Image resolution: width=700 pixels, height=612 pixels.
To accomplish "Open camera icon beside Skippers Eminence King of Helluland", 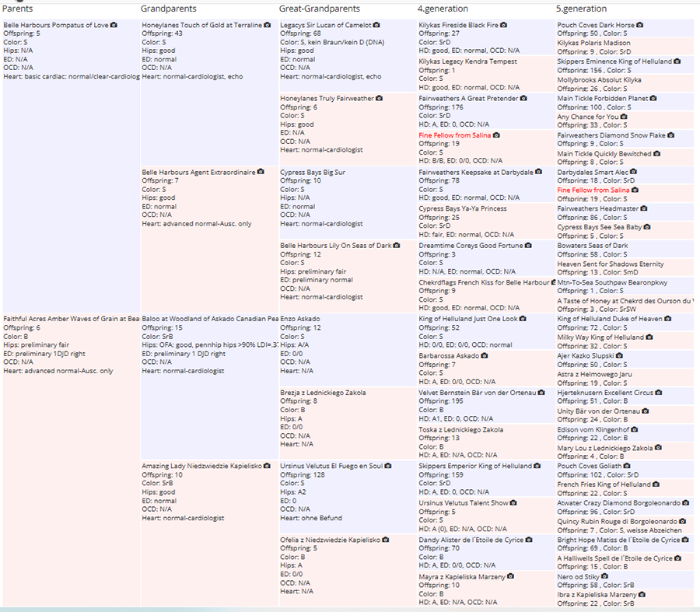I will (x=677, y=61).
